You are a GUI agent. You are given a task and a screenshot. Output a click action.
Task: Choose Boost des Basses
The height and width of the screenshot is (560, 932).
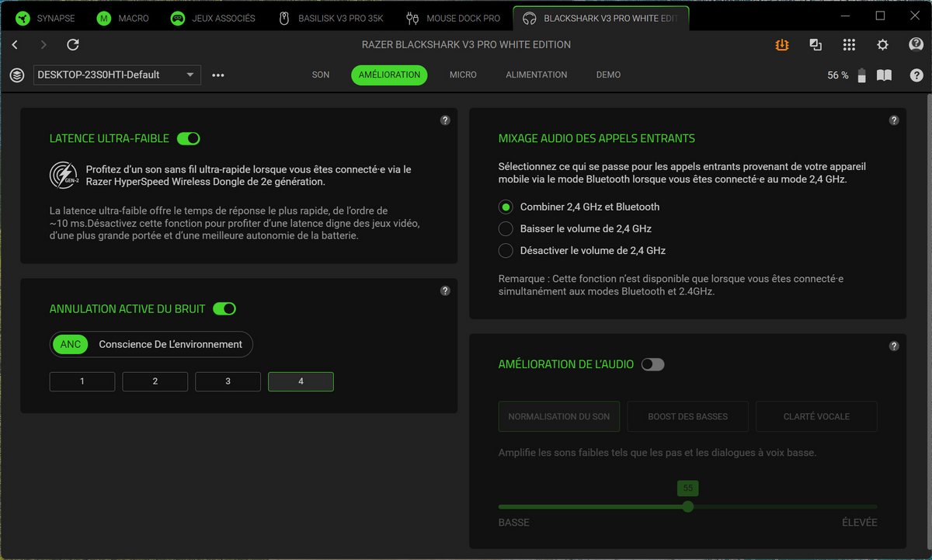tap(688, 416)
